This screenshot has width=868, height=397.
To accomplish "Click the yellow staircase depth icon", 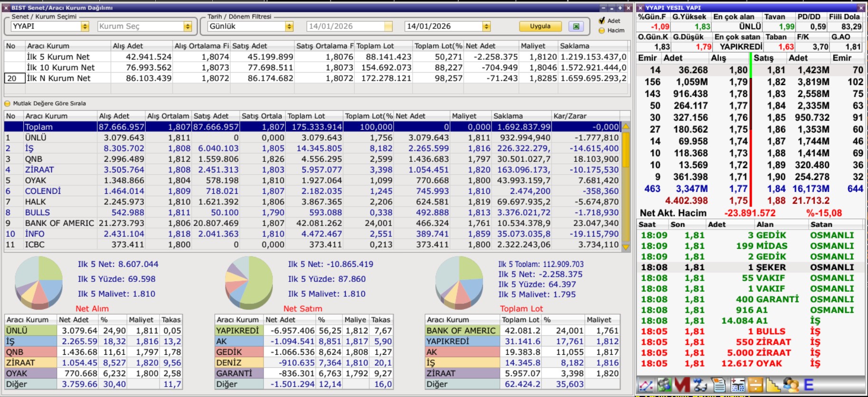I will tap(773, 385).
